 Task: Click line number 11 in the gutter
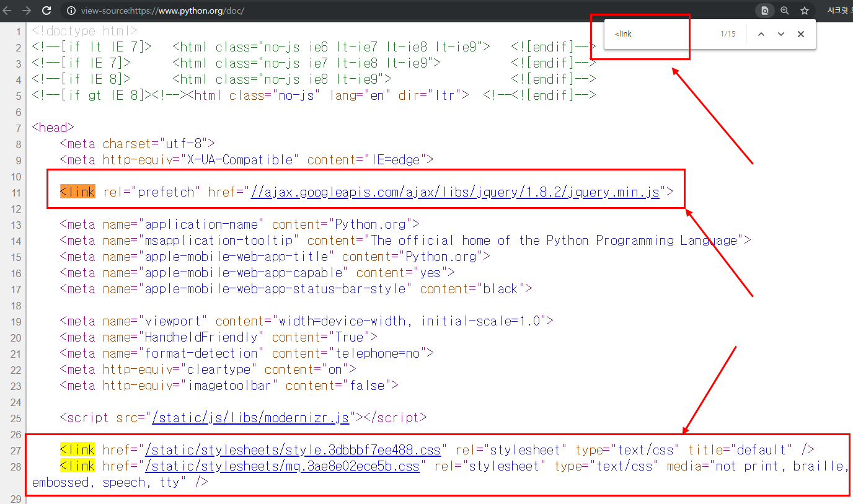[15, 192]
